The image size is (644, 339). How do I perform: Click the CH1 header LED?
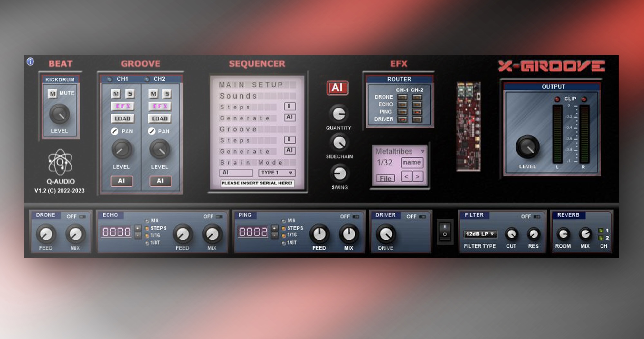[x=109, y=79]
